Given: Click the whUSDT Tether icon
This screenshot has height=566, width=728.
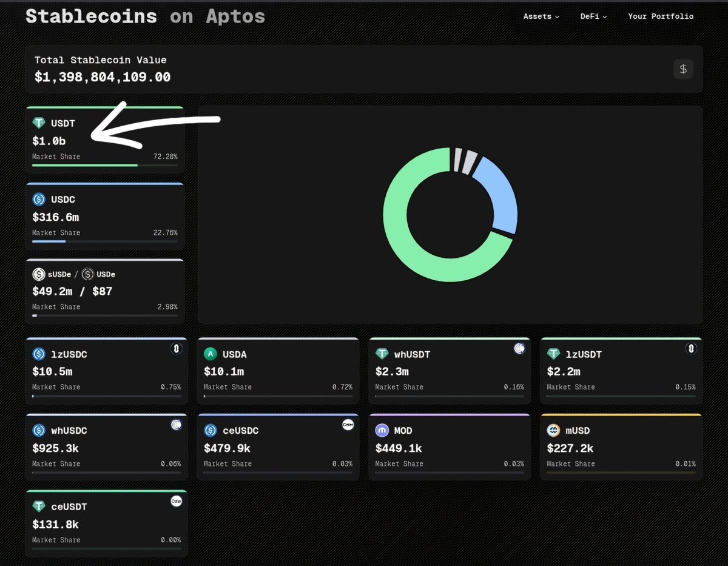Looking at the screenshot, I should [382, 354].
